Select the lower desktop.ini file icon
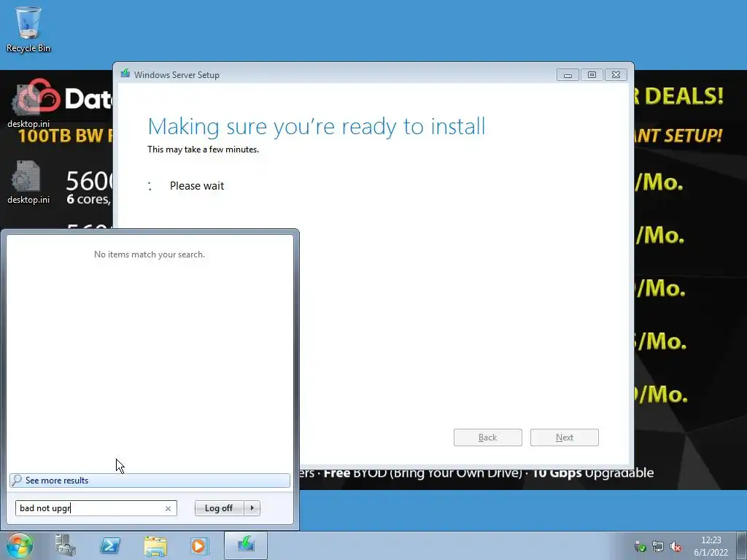 point(28,182)
